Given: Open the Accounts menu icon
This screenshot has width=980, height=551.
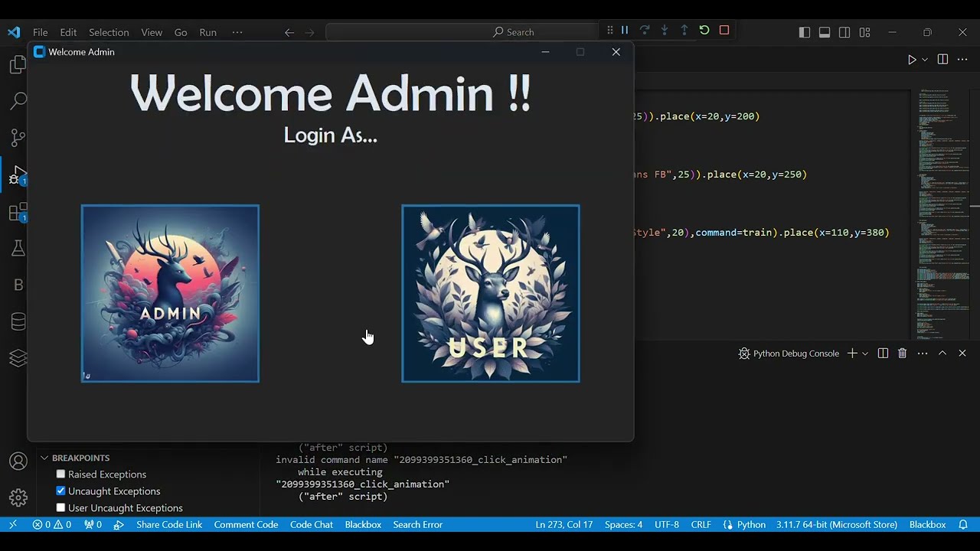Looking at the screenshot, I should [18, 461].
